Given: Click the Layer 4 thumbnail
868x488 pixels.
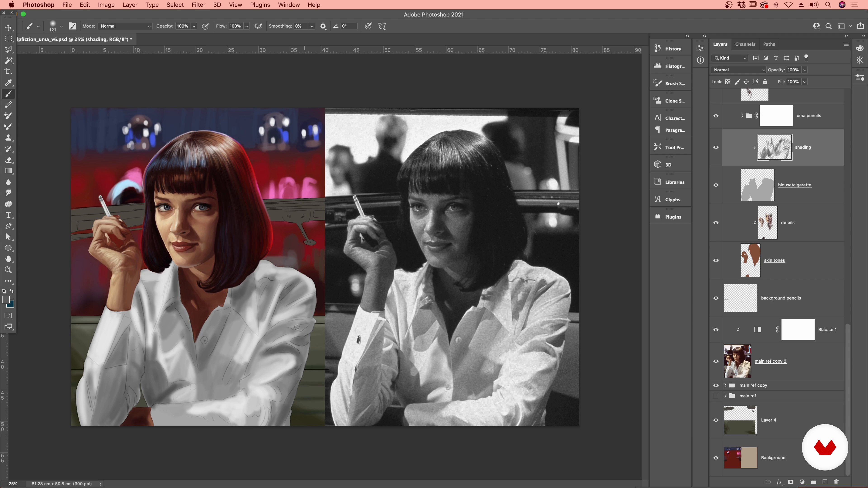Looking at the screenshot, I should (741, 420).
